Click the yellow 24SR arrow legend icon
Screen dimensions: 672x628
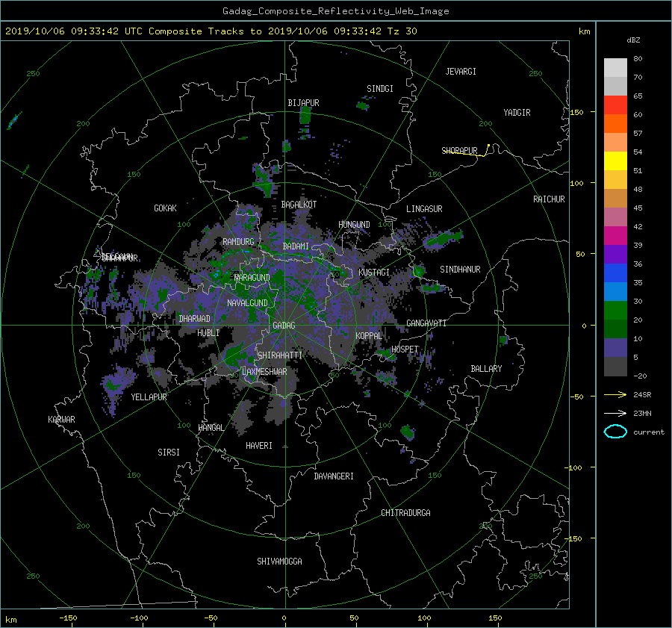coord(615,394)
